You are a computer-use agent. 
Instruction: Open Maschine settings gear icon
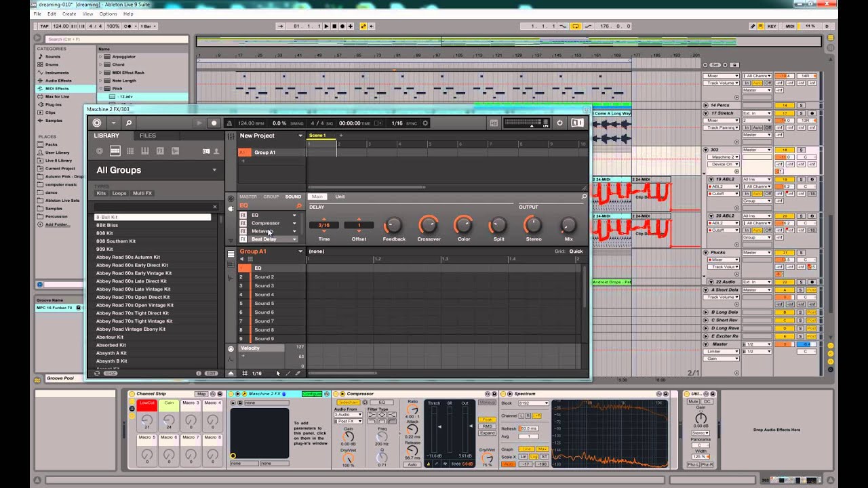[425, 123]
